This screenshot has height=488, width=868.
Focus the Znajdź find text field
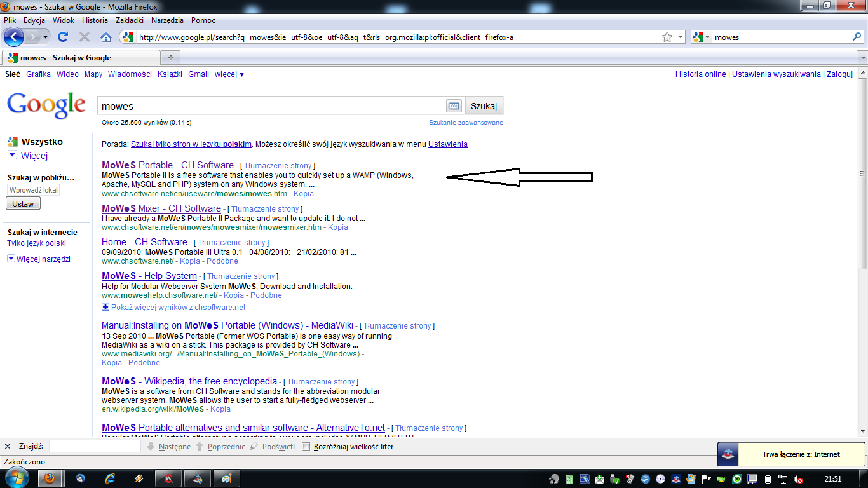pos(95,447)
